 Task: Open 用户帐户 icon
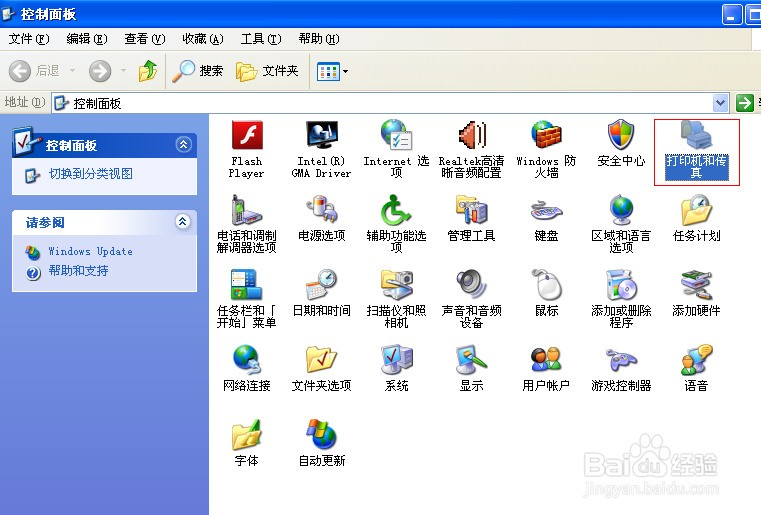click(x=546, y=368)
